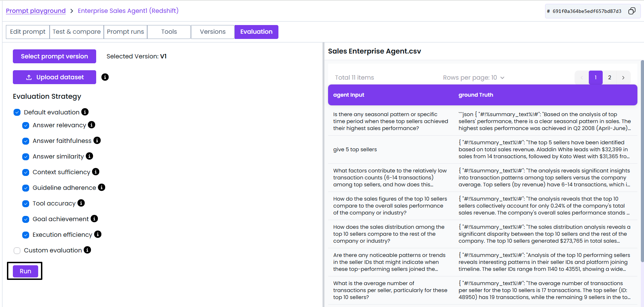Show Custom evaluation info tooltip

coord(87,250)
